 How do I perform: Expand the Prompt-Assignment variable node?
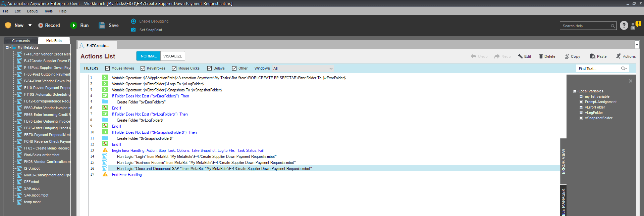click(x=581, y=102)
